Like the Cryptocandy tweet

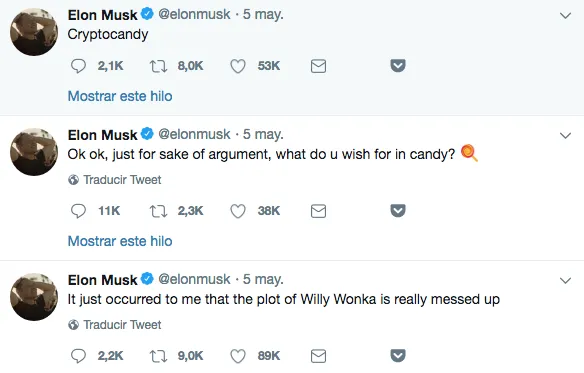(x=238, y=66)
